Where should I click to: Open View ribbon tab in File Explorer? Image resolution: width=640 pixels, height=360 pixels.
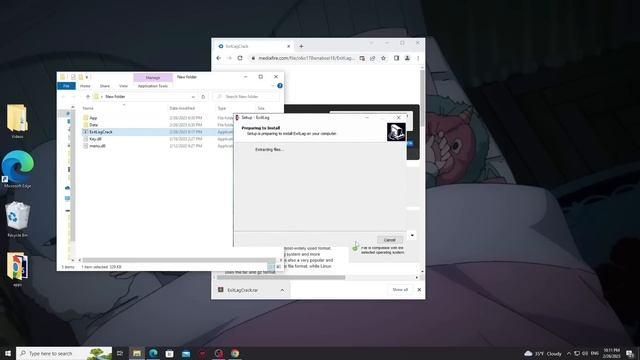123,86
